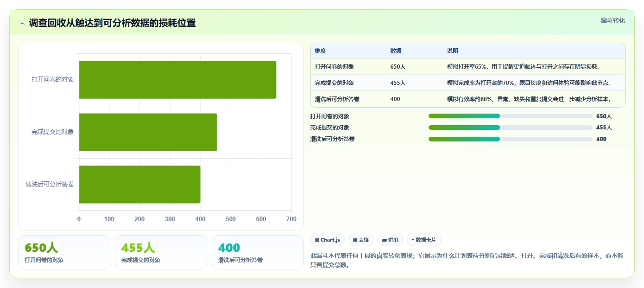Select the 数据卡片 chip
Screen dimensions: 644x288
tap(424, 240)
